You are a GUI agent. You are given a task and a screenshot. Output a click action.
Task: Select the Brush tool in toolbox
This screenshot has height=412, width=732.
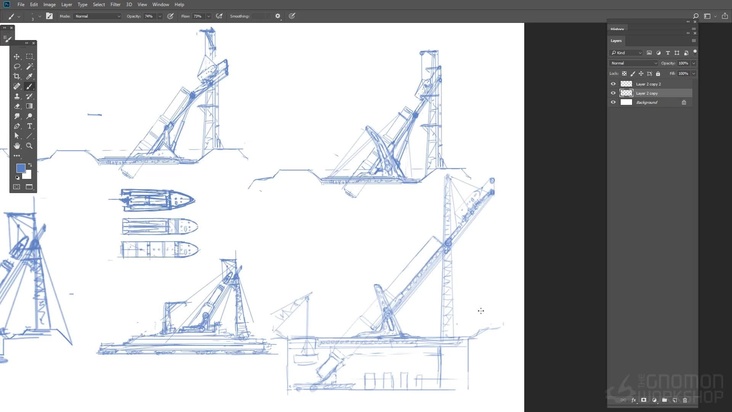click(29, 86)
